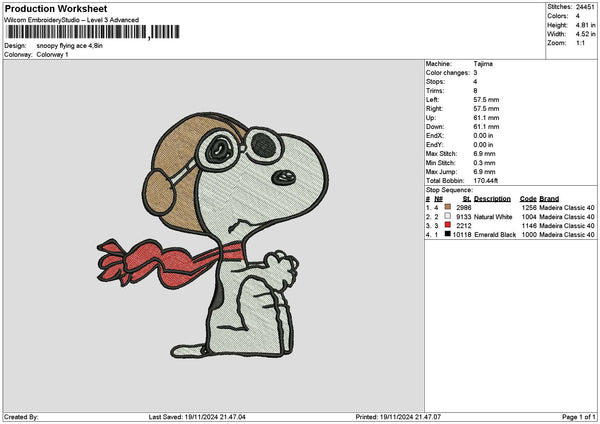The height and width of the screenshot is (424, 600).
Task: Click the Left value 57.5 mm
Action: point(486,100)
